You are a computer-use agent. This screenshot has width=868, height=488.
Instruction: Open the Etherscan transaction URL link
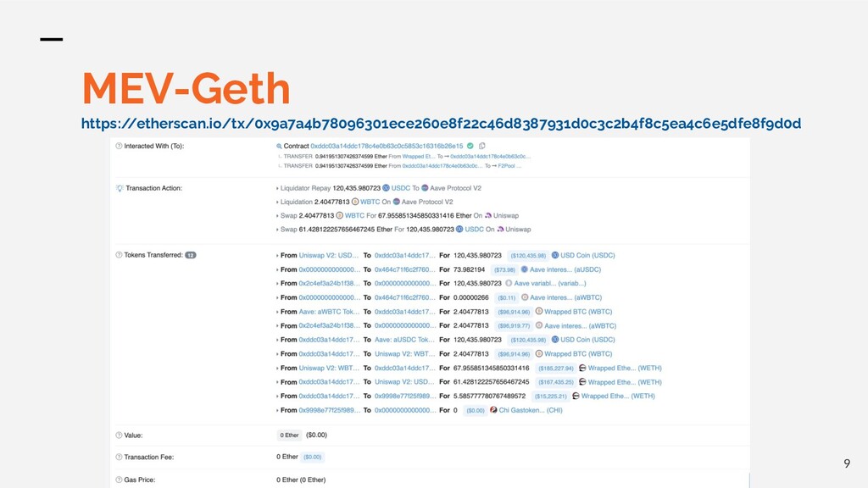pyautogui.click(x=440, y=124)
